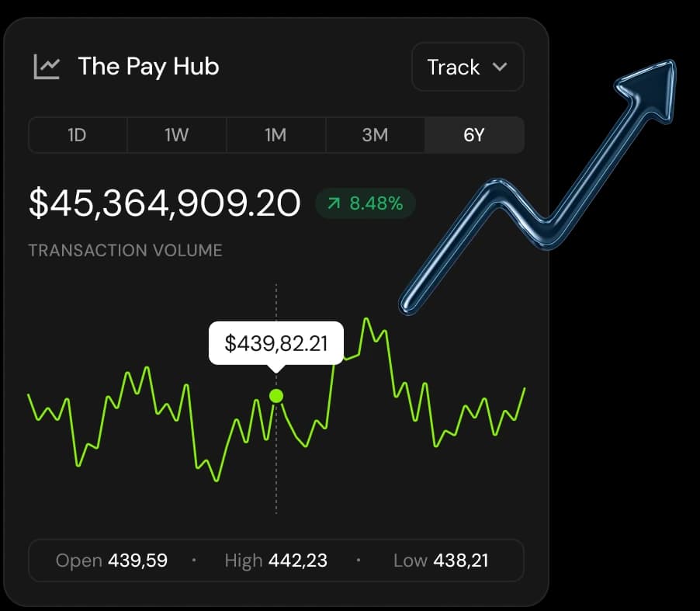
Task: Click the green data point on the chart
Action: tap(276, 396)
